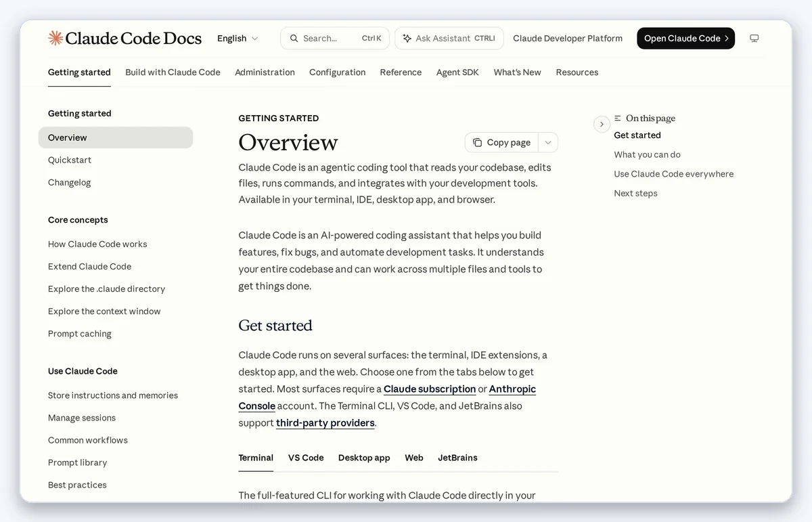Click the search magnifier icon

pos(294,39)
